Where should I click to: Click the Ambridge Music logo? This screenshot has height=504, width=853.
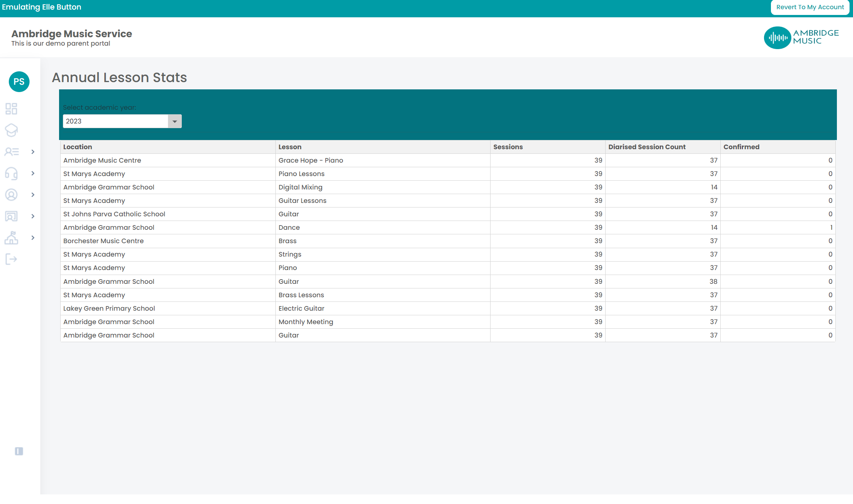[801, 38]
